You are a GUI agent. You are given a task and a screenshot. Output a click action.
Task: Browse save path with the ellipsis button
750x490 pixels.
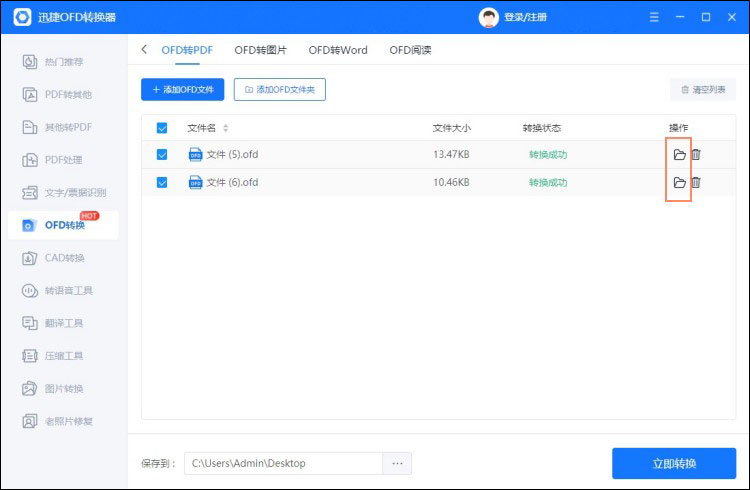click(x=397, y=463)
